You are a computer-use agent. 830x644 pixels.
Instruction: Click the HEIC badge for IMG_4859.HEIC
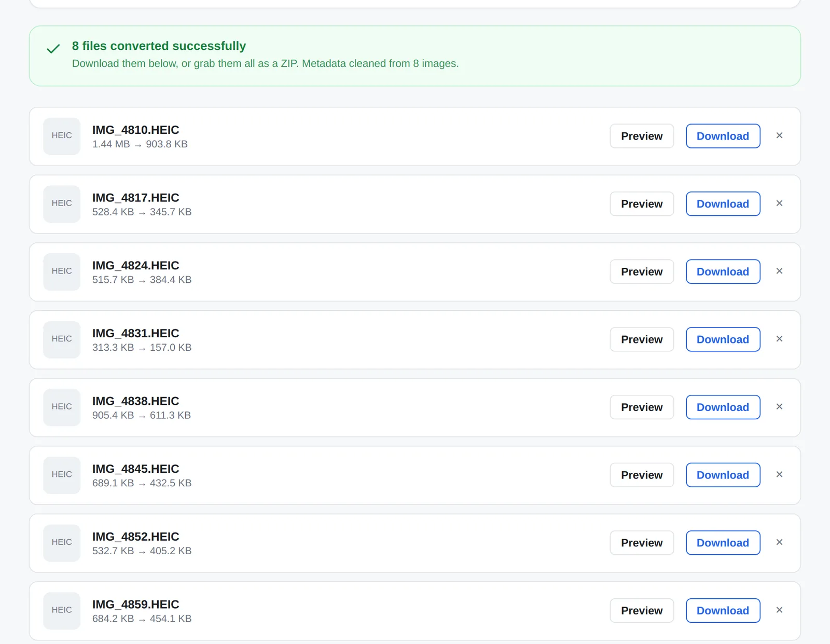point(62,611)
